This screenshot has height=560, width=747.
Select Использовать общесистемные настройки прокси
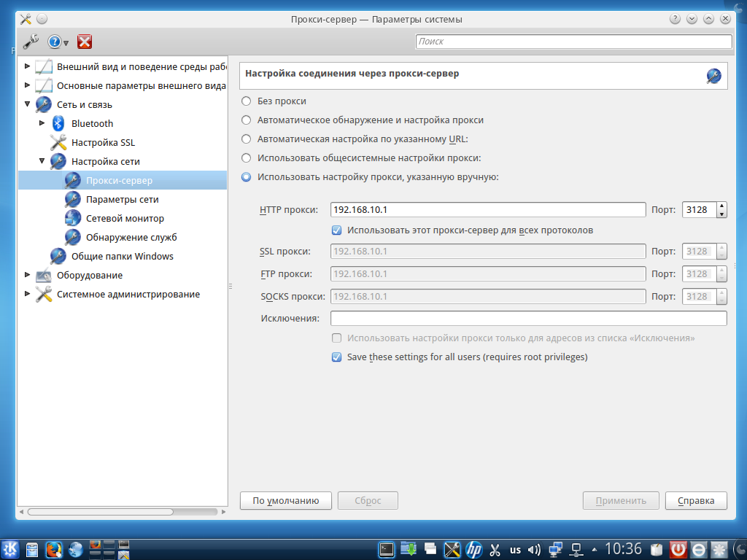pyautogui.click(x=246, y=158)
